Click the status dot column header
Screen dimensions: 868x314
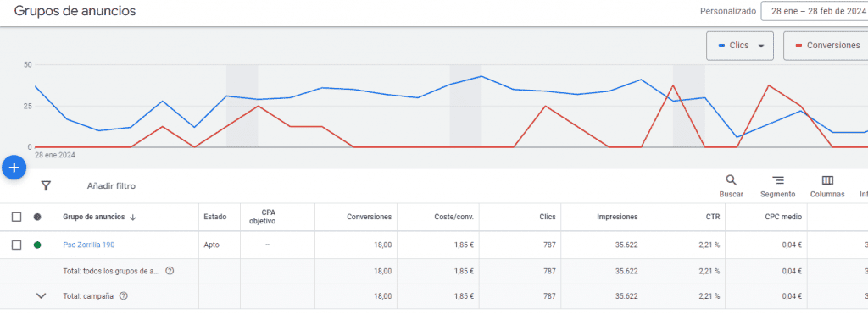37,217
